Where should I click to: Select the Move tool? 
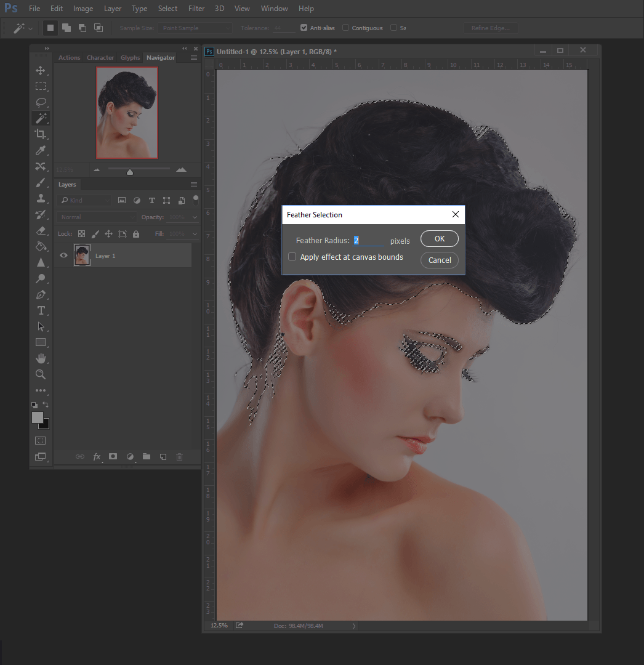click(41, 70)
